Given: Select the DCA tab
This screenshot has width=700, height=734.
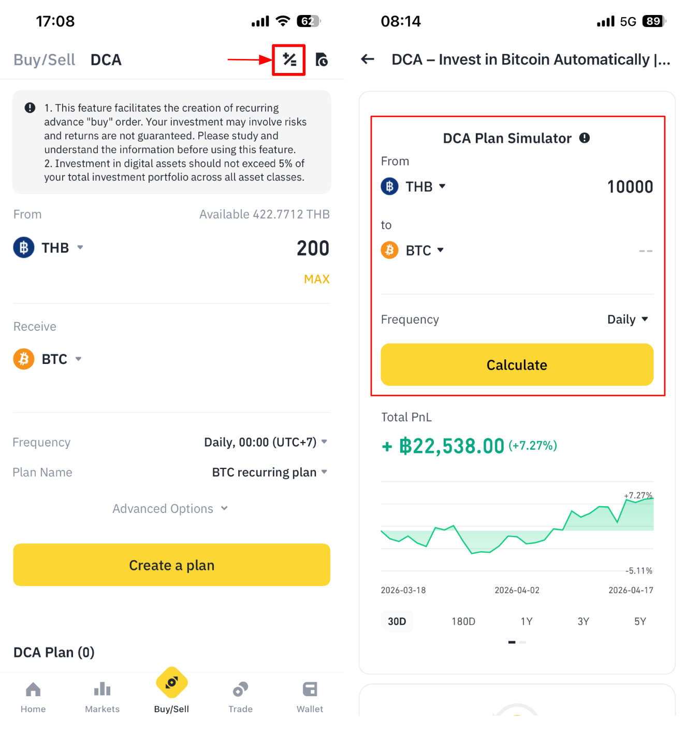Looking at the screenshot, I should tap(106, 60).
